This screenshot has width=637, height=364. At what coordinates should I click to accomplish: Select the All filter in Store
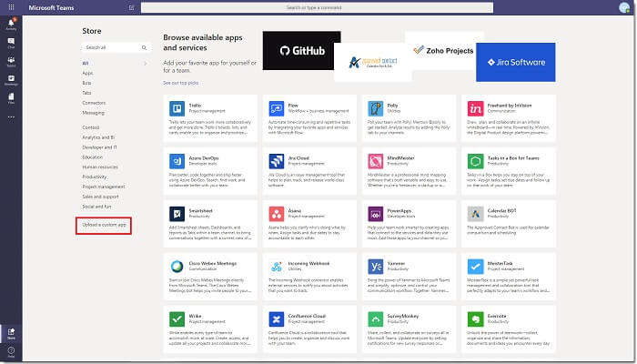(x=86, y=64)
